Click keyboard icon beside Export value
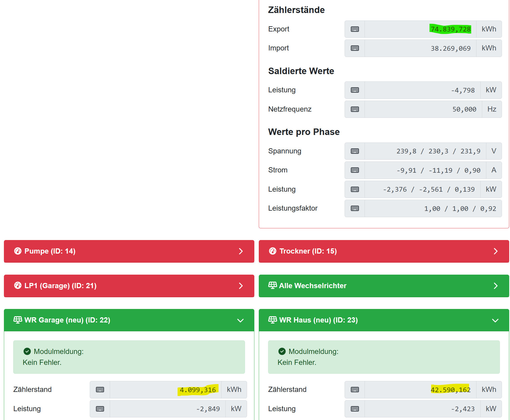510x420 pixels. pyautogui.click(x=354, y=29)
